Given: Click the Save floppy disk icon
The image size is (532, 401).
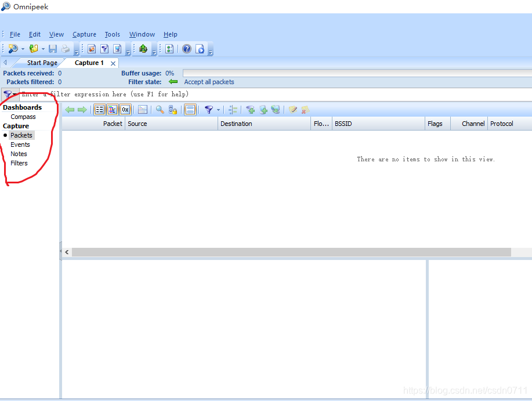Looking at the screenshot, I should [53, 49].
